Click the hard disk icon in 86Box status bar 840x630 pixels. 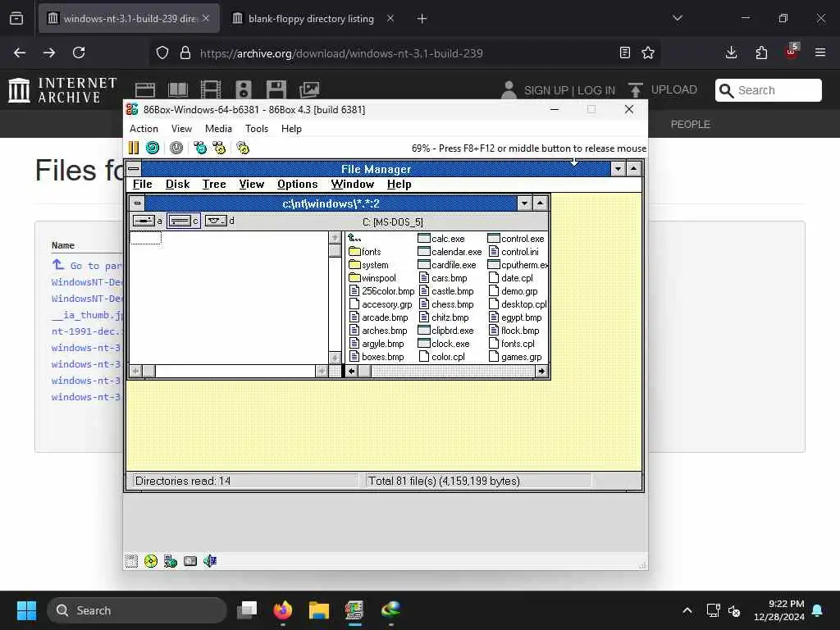[x=190, y=561]
